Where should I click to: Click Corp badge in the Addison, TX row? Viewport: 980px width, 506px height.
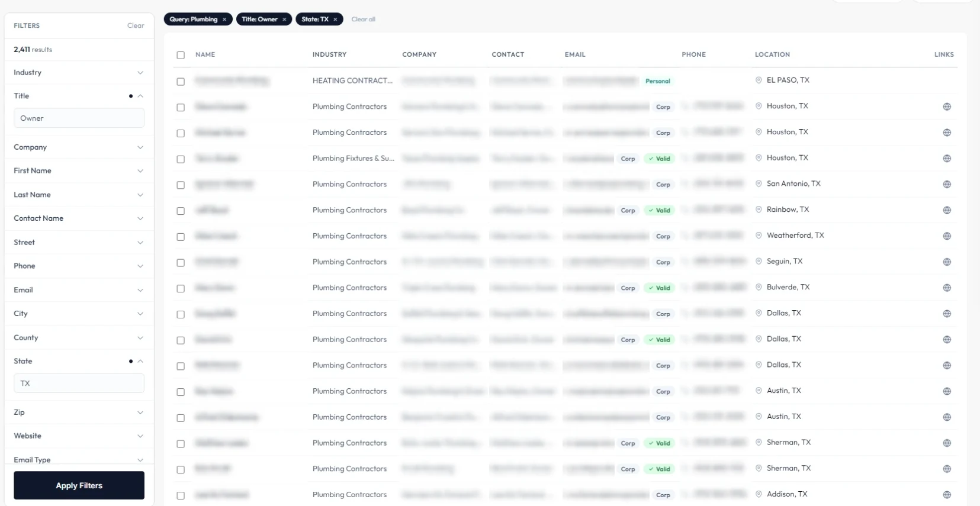[663, 495]
